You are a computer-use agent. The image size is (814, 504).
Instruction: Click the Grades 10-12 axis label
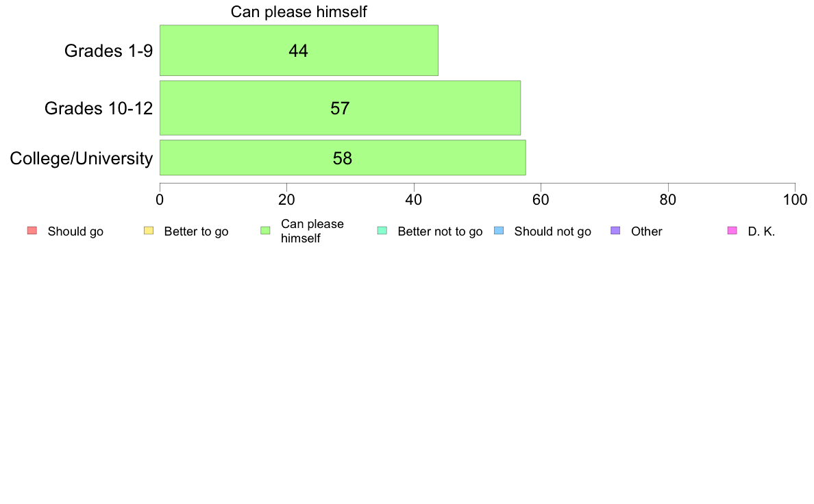(x=99, y=108)
